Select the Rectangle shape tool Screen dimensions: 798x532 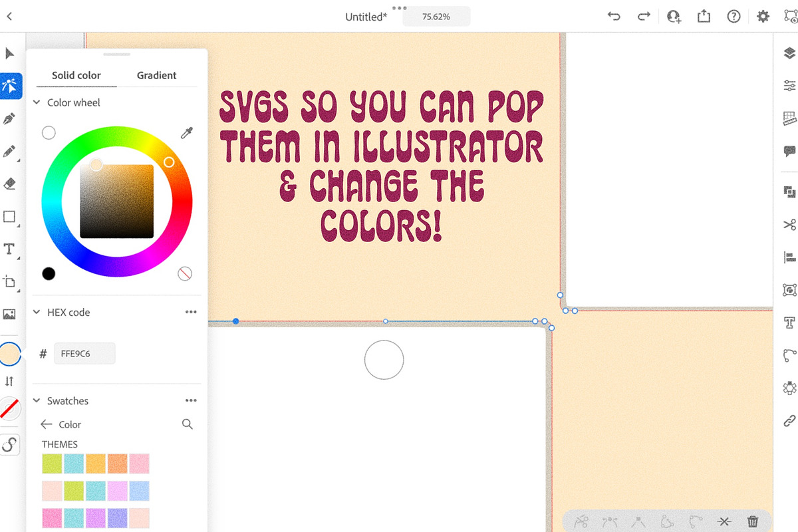pos(9,217)
